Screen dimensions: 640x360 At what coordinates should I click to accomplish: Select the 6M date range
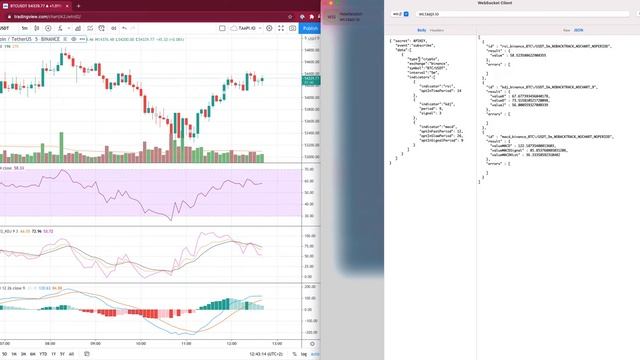pos(33,354)
